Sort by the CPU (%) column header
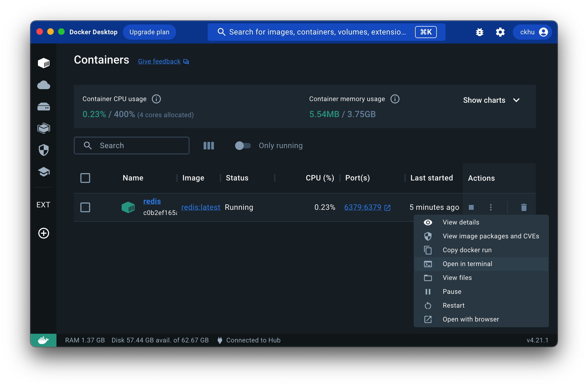Screen dimensions: 588x387 (x=320, y=178)
